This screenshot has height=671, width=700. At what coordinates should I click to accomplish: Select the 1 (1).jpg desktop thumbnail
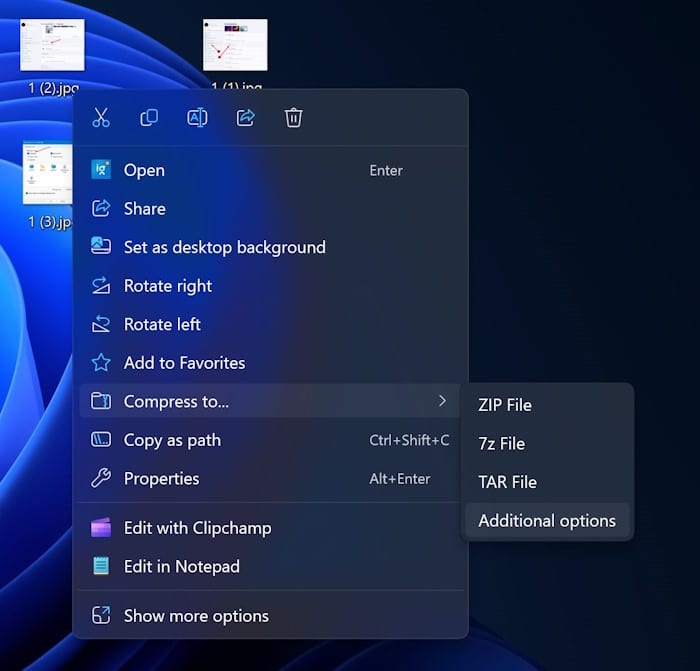[x=235, y=45]
